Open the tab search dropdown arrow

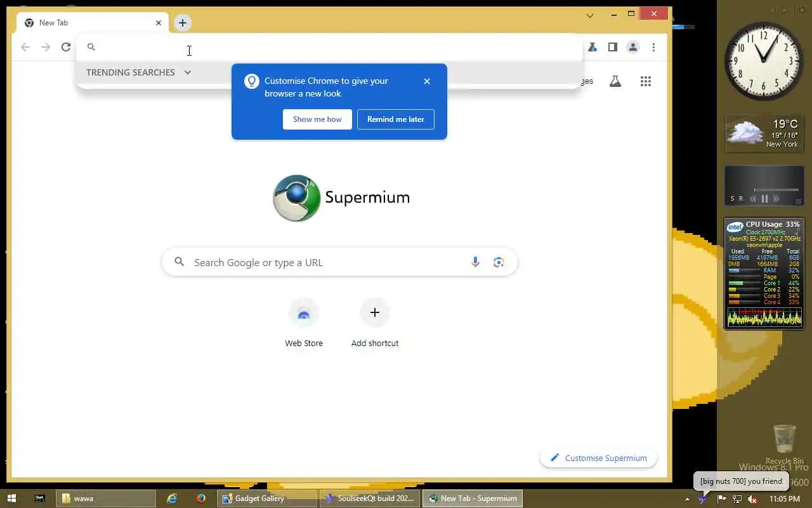click(x=590, y=15)
